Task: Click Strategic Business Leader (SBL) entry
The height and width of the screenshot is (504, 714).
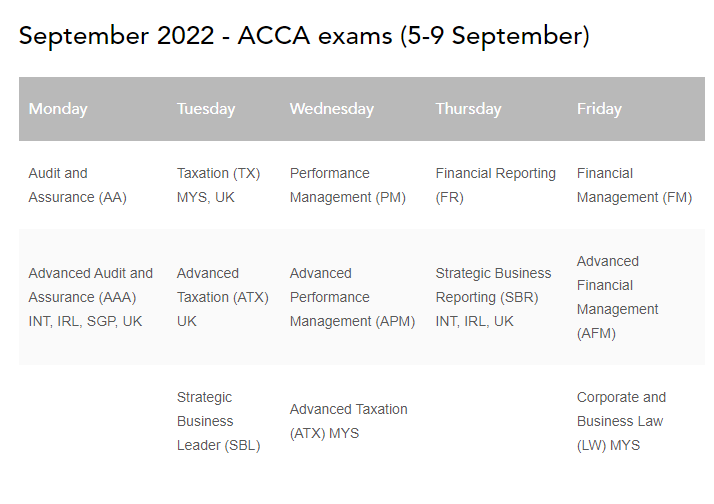Action: point(218,421)
